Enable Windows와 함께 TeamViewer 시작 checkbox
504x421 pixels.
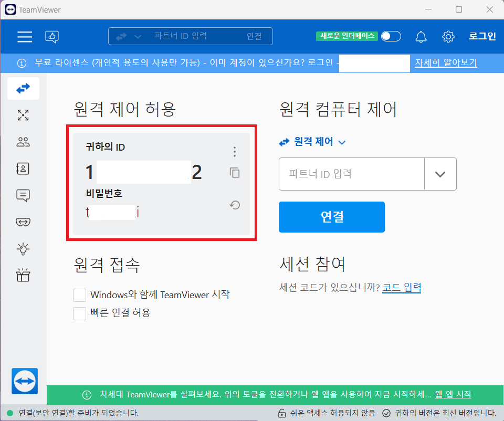click(x=79, y=294)
